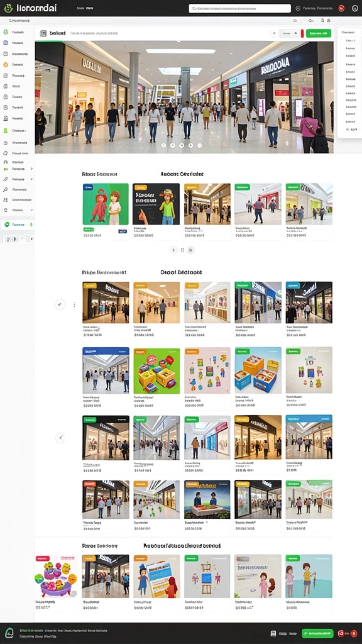Open the highlighted green sidebar item
This screenshot has height=644, width=362.
pos(17,225)
